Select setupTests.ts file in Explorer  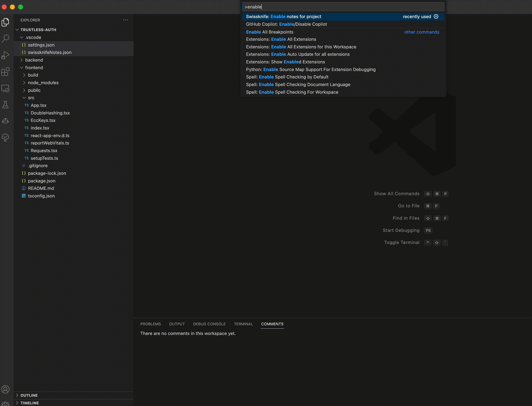click(44, 158)
